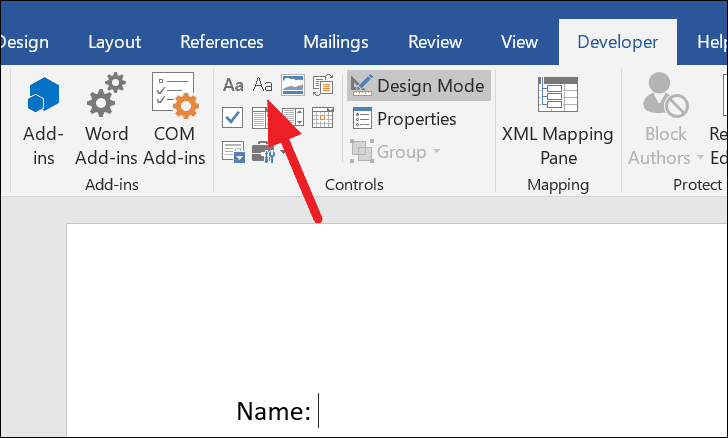Insert Rich Text Content Control
The image size is (728, 438).
tap(233, 85)
